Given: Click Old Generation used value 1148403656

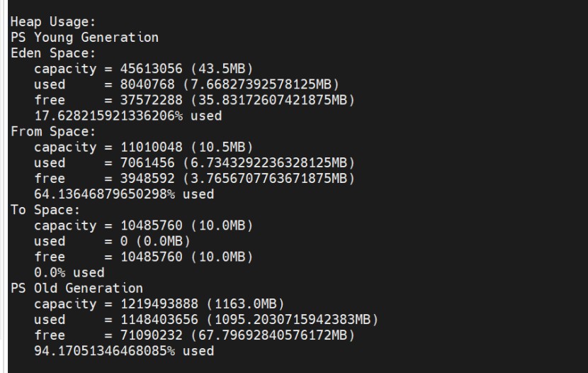Looking at the screenshot, I should (159, 320).
